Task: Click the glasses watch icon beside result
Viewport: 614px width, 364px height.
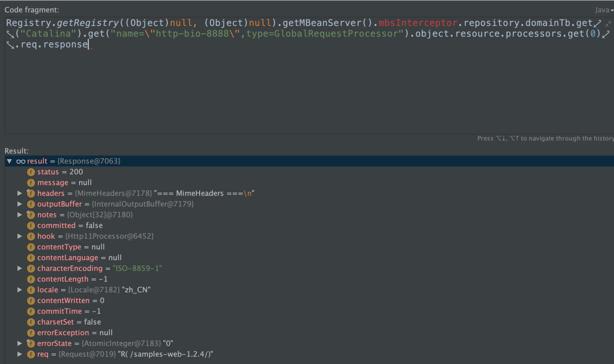Action: click(21, 161)
